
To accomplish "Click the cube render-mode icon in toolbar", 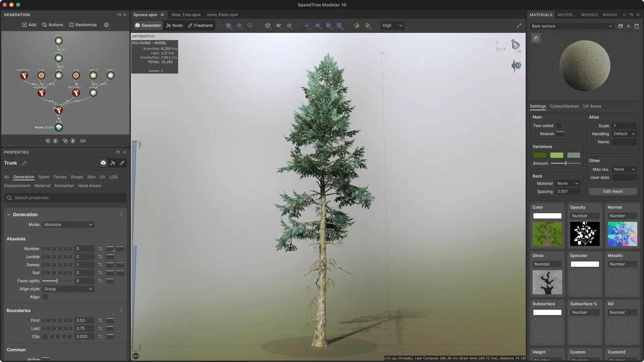I will tap(268, 25).
